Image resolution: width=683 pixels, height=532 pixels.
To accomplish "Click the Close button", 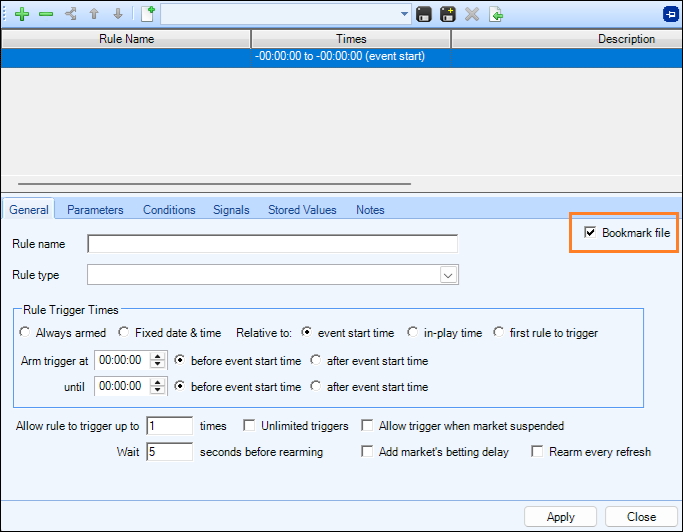I will 641,517.
